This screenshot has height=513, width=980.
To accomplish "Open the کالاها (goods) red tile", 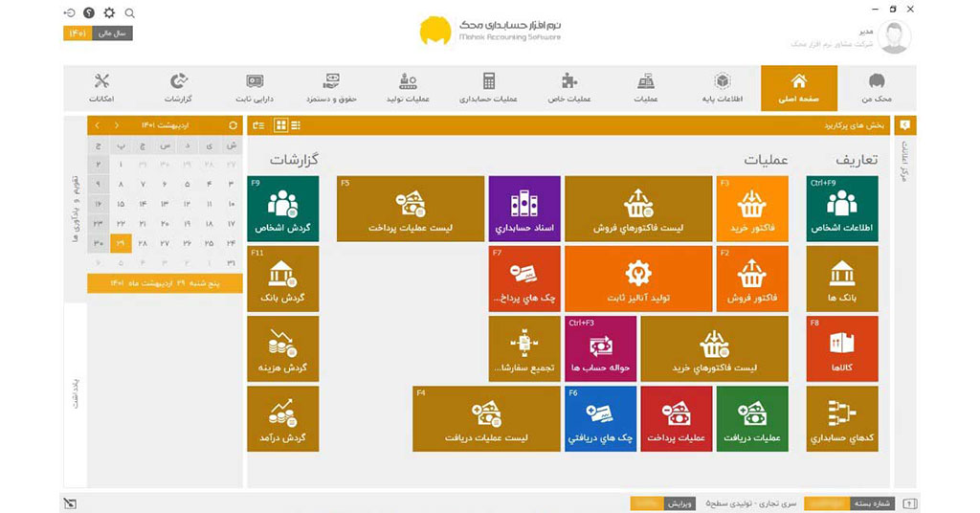I will click(841, 348).
